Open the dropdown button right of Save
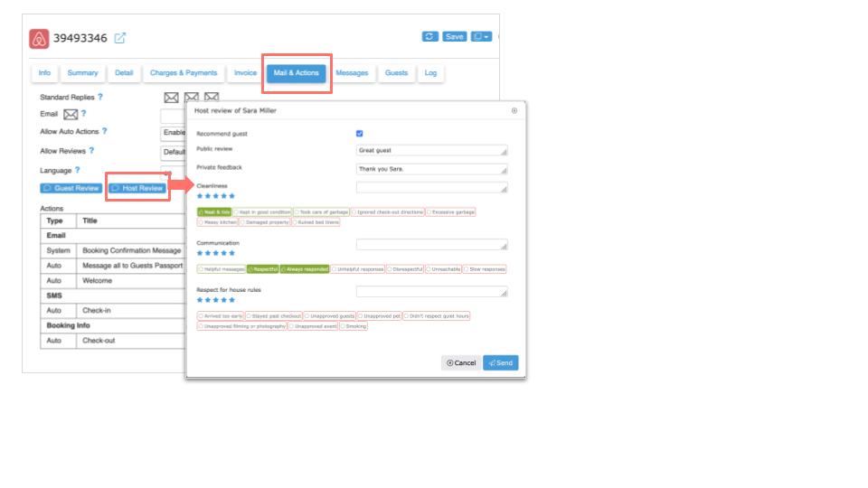Viewport: 868px width, 488px height. click(481, 36)
